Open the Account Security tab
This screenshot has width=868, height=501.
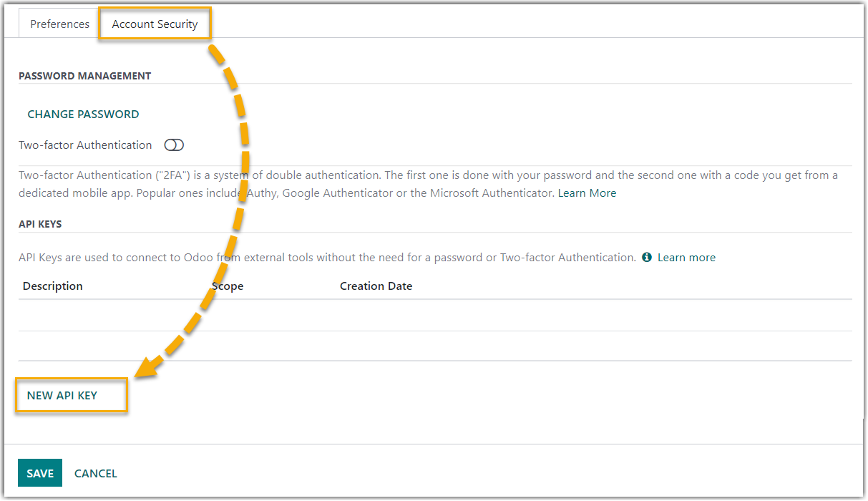(155, 24)
